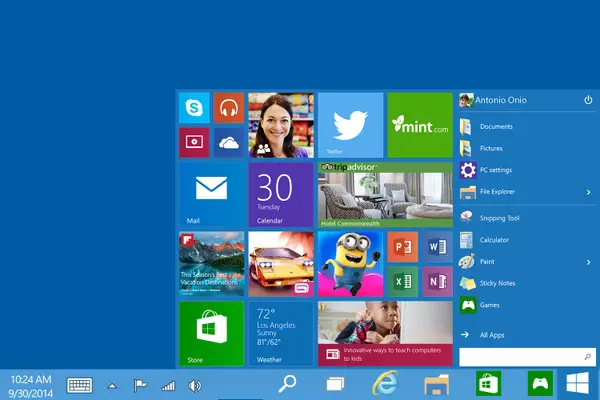Open the racing car game tile

pyautogui.click(x=281, y=264)
